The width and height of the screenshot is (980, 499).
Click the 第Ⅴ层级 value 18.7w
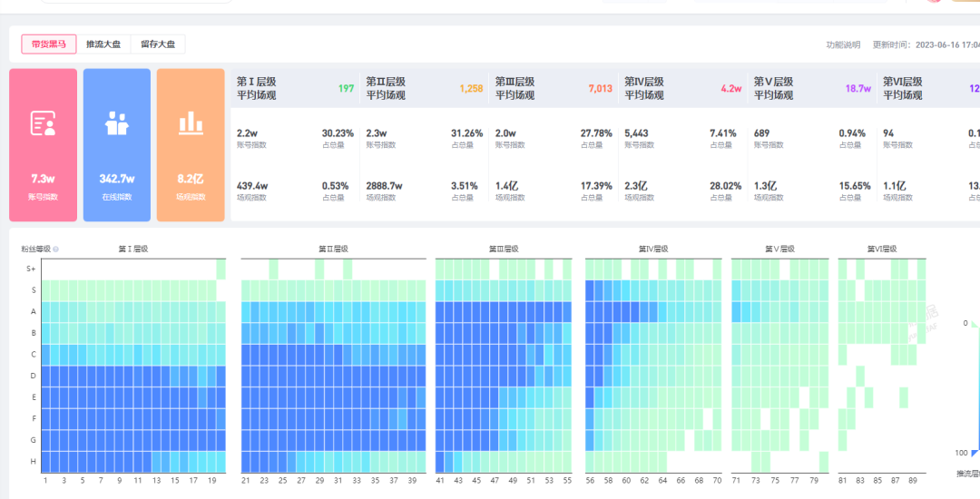[857, 89]
